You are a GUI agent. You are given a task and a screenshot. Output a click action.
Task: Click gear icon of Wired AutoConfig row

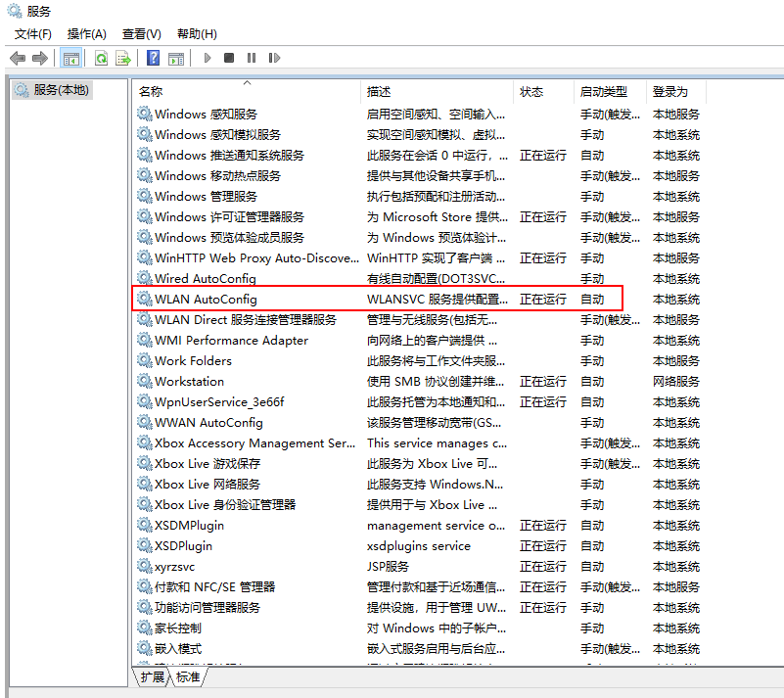click(145, 278)
